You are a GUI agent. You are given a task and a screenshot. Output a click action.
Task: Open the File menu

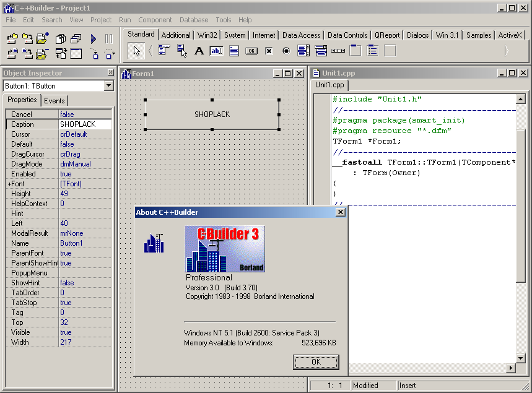(x=11, y=20)
